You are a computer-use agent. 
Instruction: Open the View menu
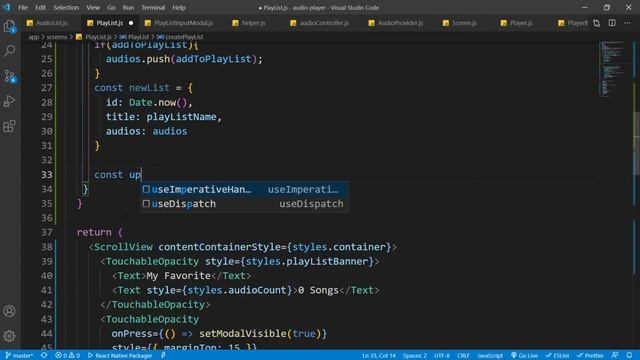[x=93, y=7]
